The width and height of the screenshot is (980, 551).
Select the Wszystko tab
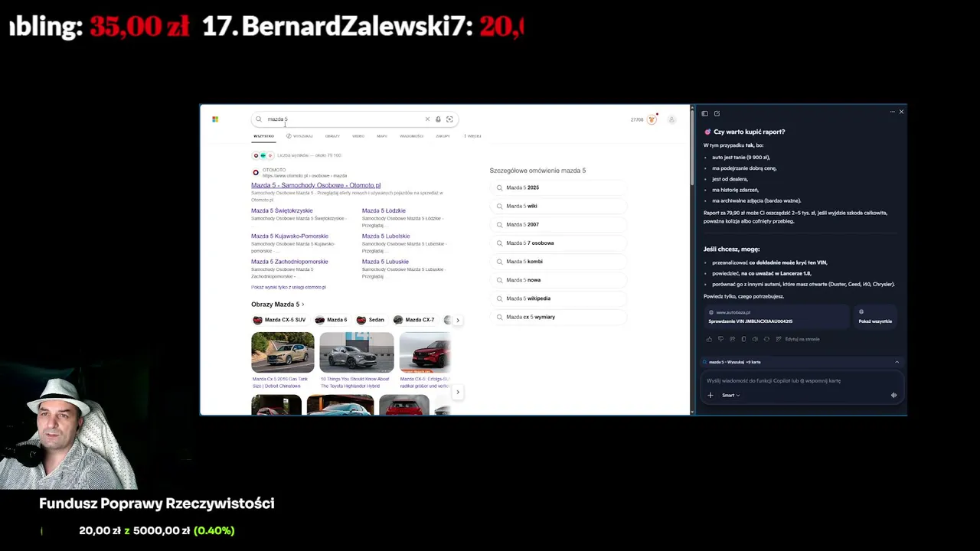pyautogui.click(x=263, y=136)
